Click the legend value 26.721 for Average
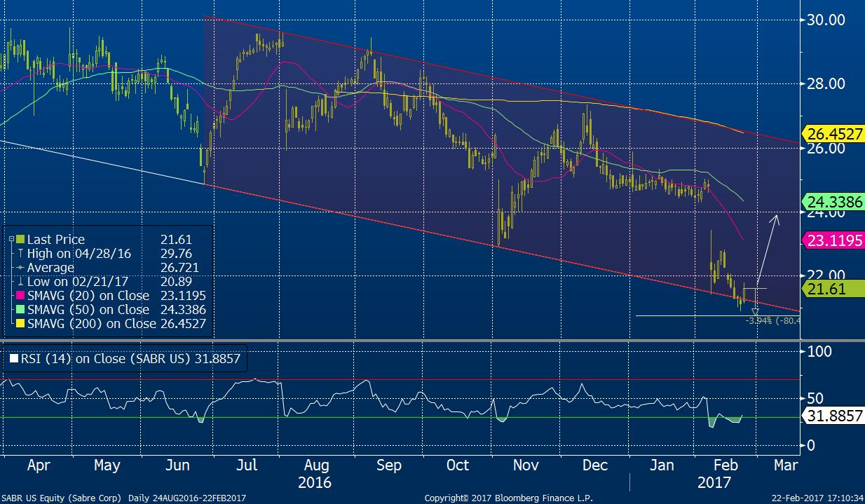The height and width of the screenshot is (504, 865). point(179,268)
